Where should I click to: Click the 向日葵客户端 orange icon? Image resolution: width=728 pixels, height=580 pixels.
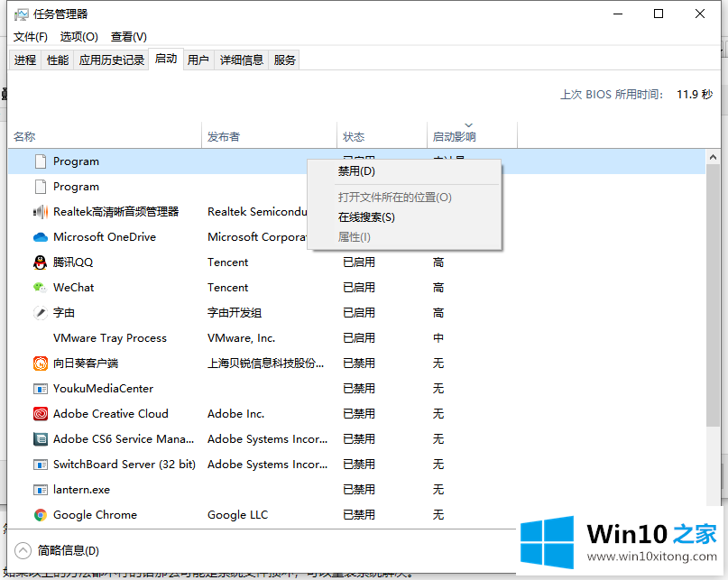tap(41, 364)
